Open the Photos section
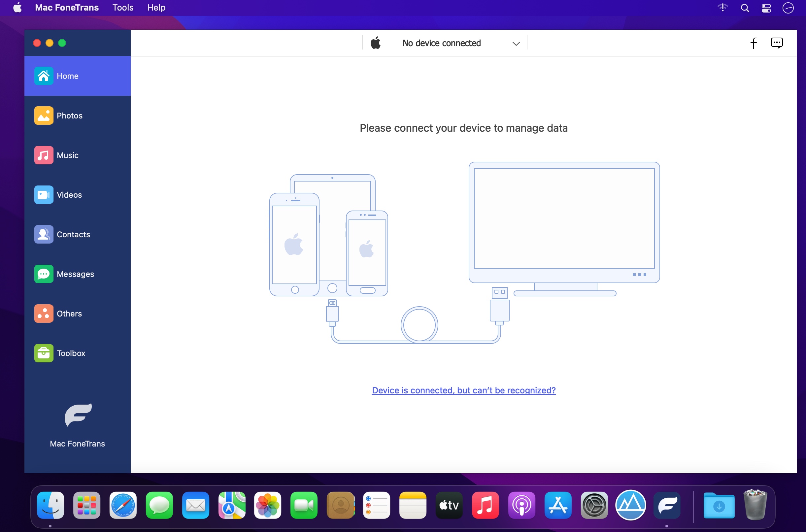This screenshot has width=806, height=532. click(77, 116)
